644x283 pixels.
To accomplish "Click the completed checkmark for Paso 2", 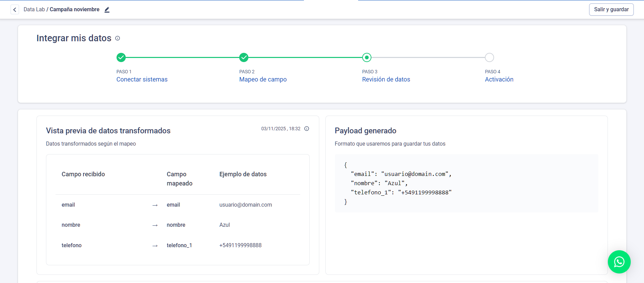I will pos(244,57).
